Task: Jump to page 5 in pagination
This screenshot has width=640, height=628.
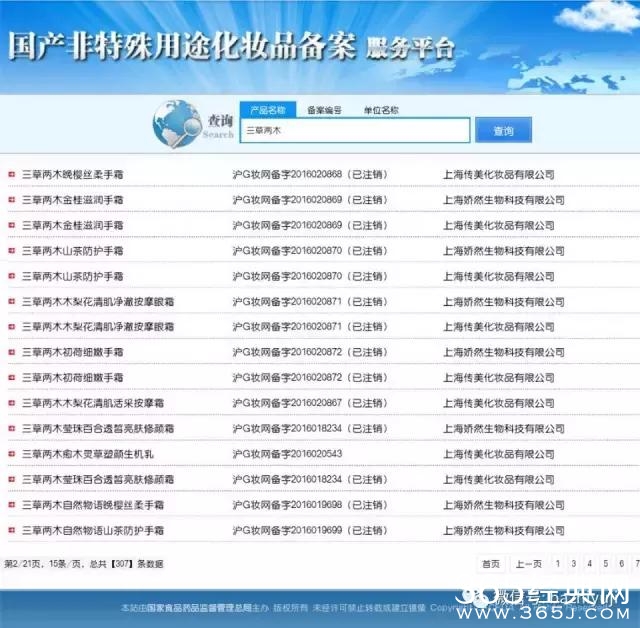Action: 606,564
